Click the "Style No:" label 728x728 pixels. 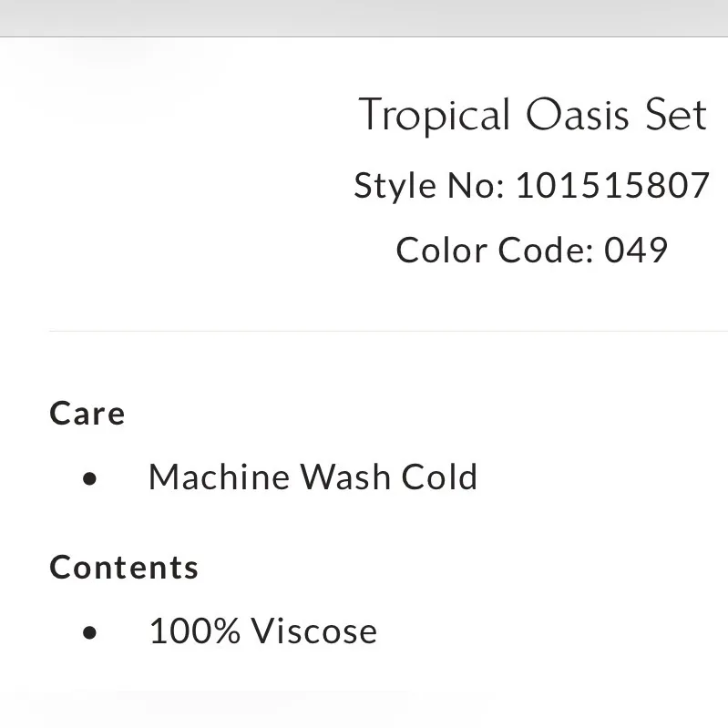(x=428, y=186)
